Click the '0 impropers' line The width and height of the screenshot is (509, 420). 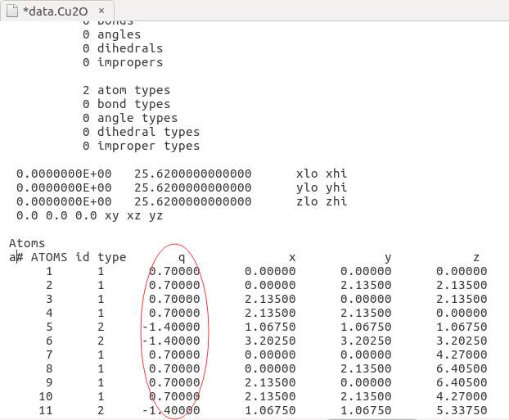[x=123, y=62]
